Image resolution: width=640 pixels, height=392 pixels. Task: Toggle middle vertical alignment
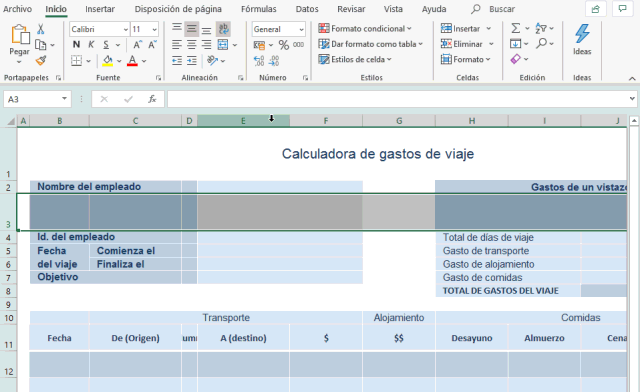[x=191, y=29]
